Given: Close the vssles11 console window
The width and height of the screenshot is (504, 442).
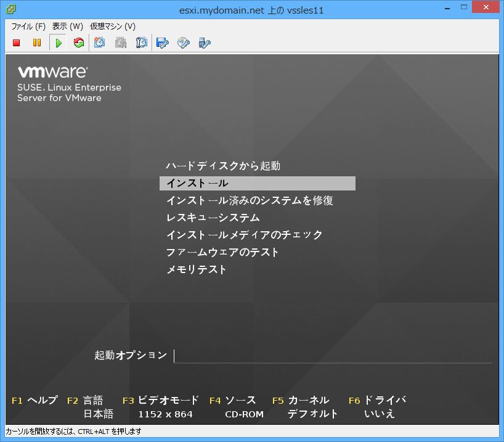Looking at the screenshot, I should click(x=486, y=7).
